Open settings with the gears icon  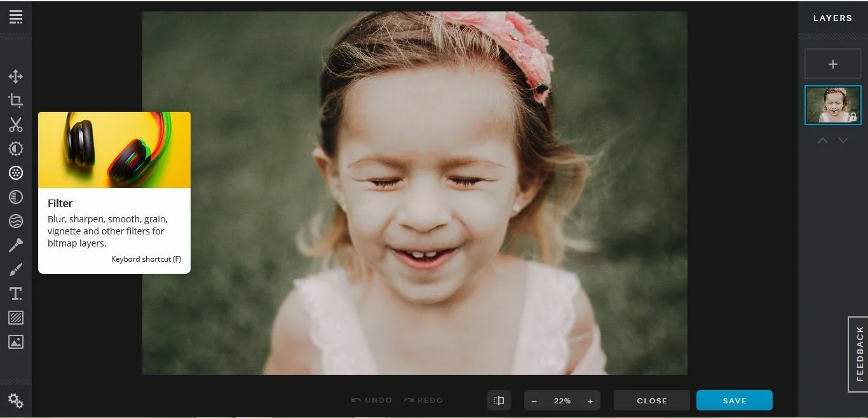coord(16,401)
